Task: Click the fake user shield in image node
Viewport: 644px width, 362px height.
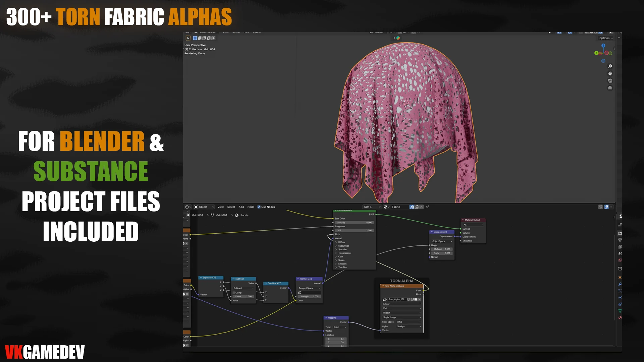Action: [x=409, y=299]
